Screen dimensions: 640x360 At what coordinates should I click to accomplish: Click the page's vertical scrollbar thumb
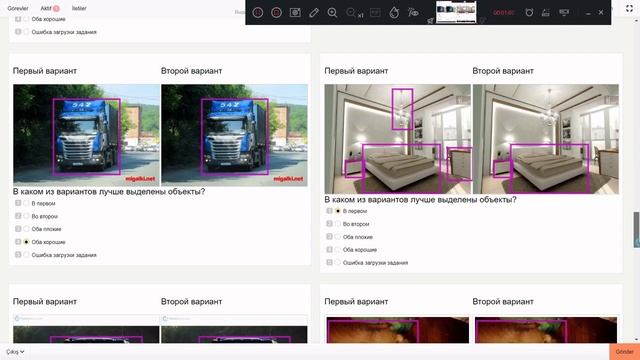point(636,229)
